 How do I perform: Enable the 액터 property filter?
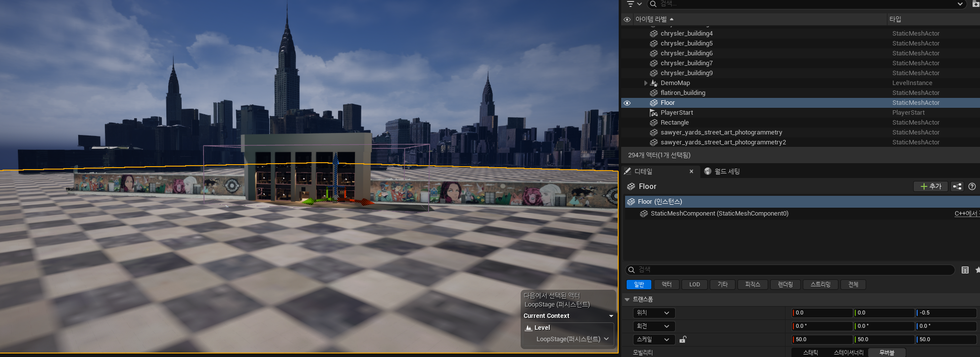667,284
